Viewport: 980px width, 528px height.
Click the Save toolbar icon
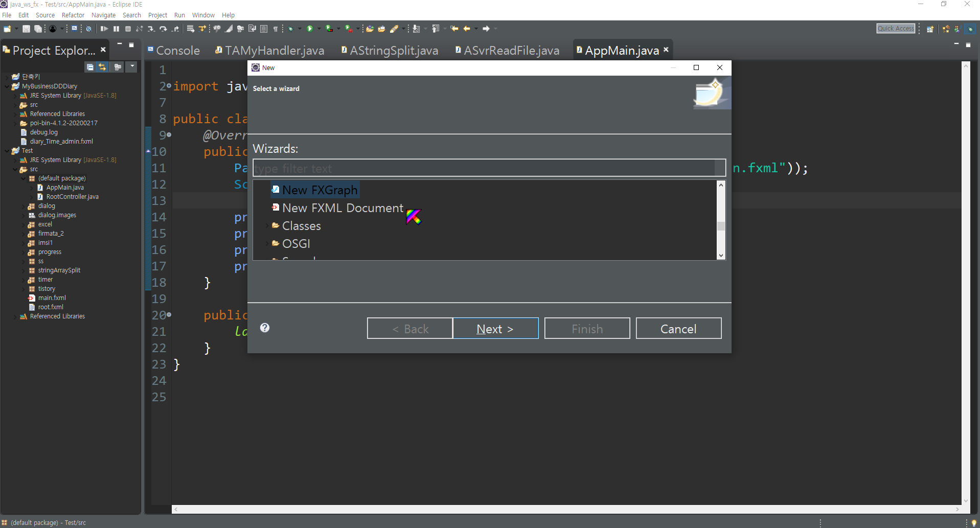point(26,29)
